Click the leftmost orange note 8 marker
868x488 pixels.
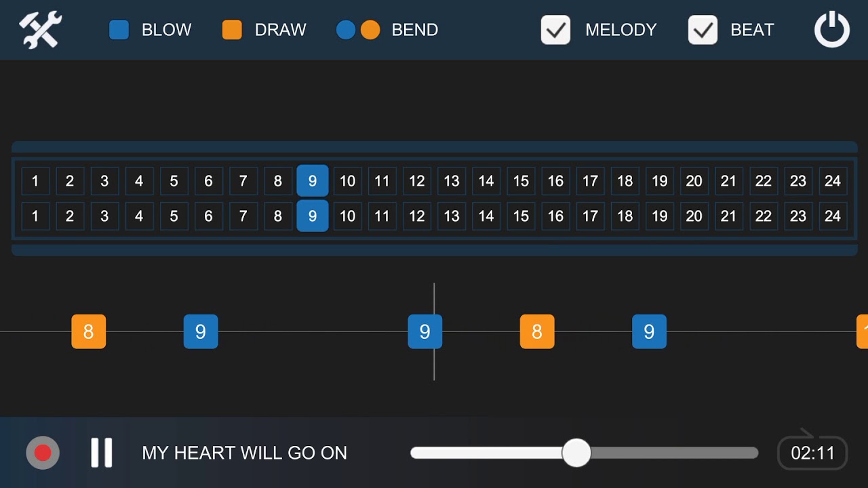(x=89, y=331)
